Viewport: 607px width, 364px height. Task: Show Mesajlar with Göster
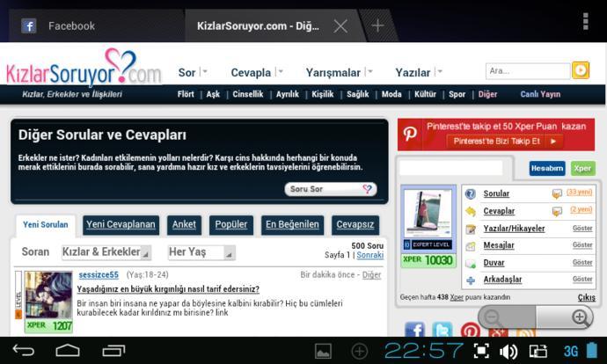[582, 244]
